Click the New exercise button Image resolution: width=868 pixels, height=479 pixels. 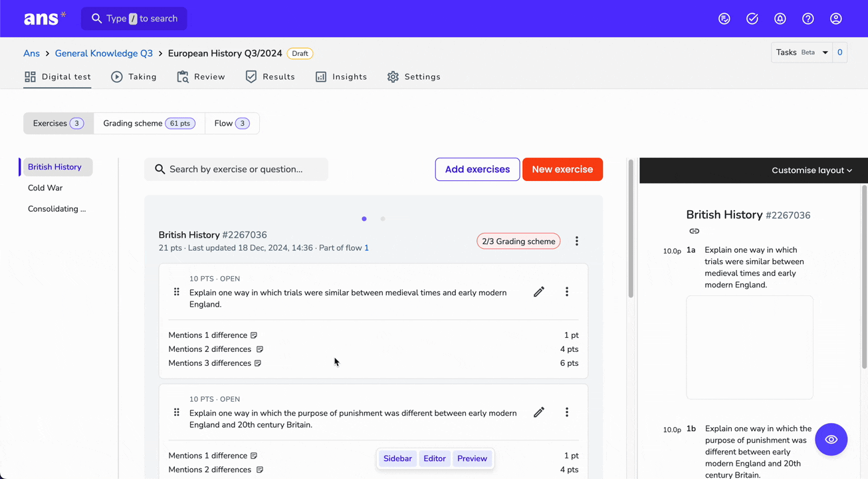click(x=562, y=170)
